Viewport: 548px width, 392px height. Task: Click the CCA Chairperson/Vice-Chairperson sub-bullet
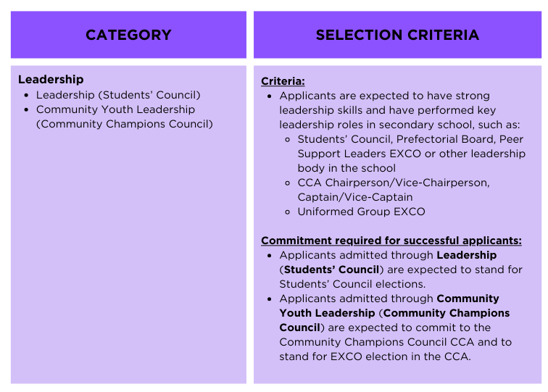394,183
